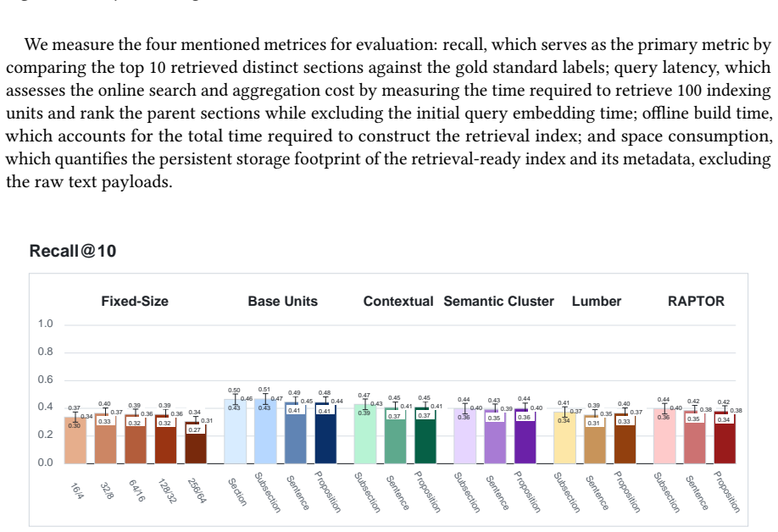Click the Base Units group heading
Screen dimensions: 778x532
(x=283, y=302)
